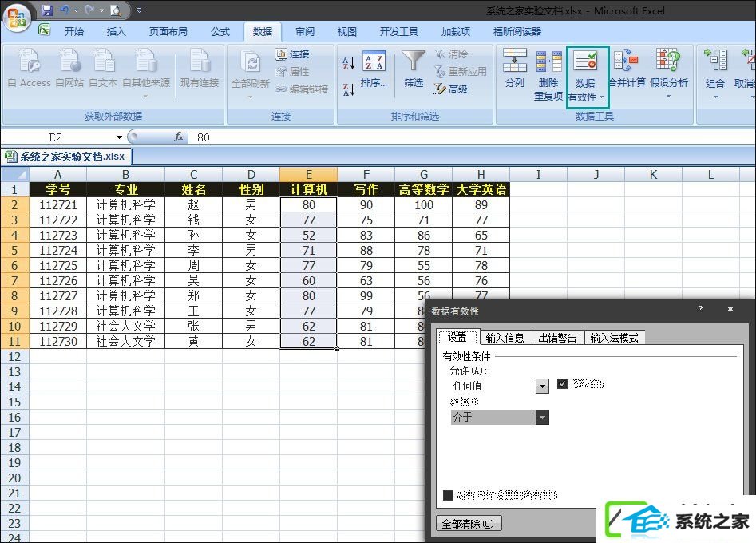
Task: Select column E header
Action: click(309, 175)
